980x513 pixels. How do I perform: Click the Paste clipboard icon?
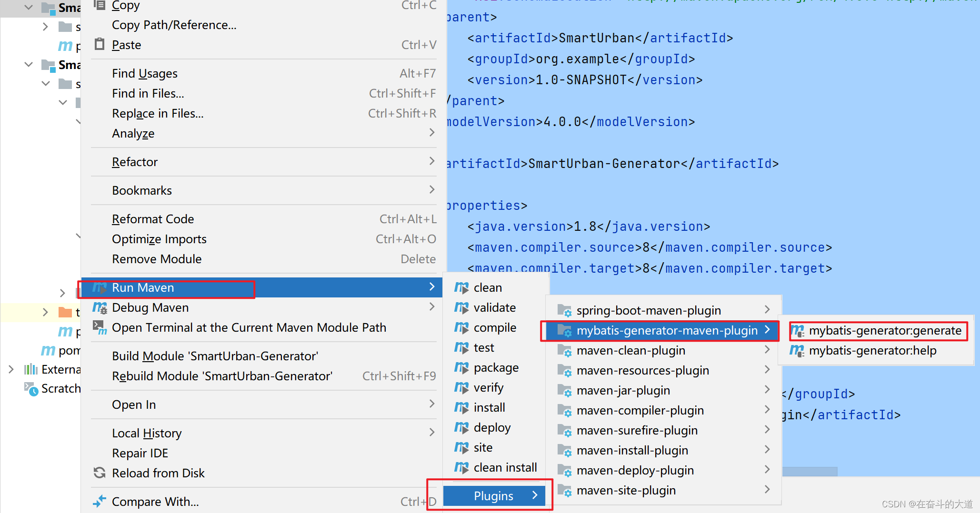[x=99, y=43]
